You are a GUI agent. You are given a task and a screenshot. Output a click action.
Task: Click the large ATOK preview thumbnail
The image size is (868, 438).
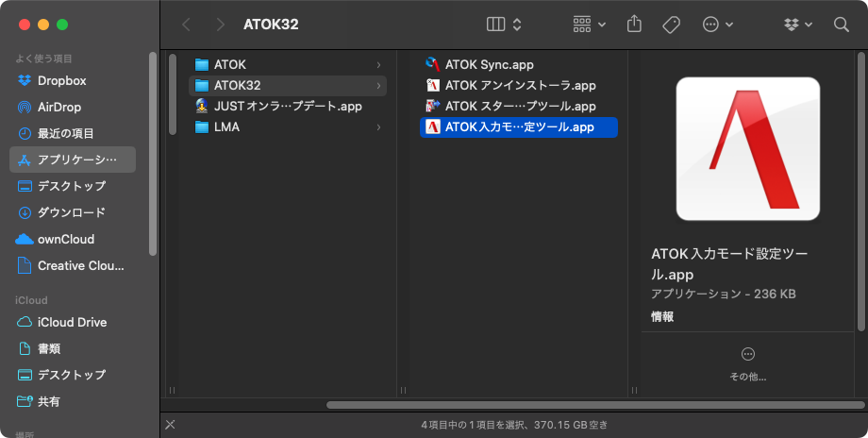pos(748,149)
